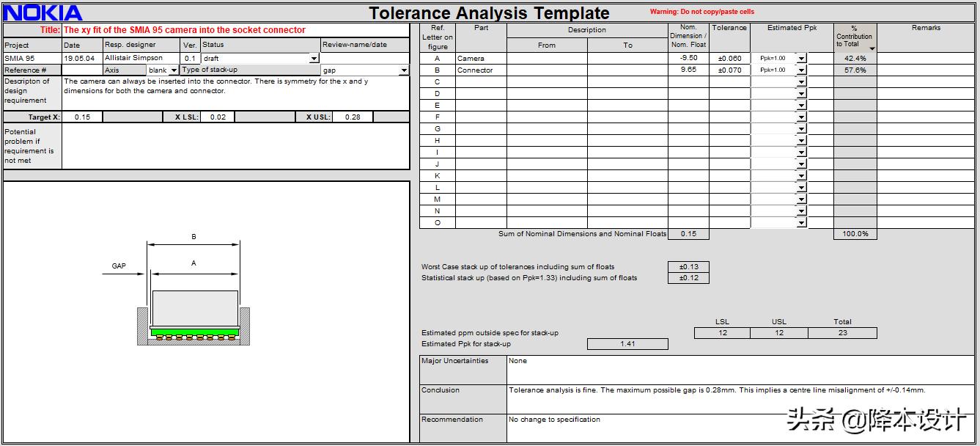Open the Status dropdown showing draft

tap(314, 59)
